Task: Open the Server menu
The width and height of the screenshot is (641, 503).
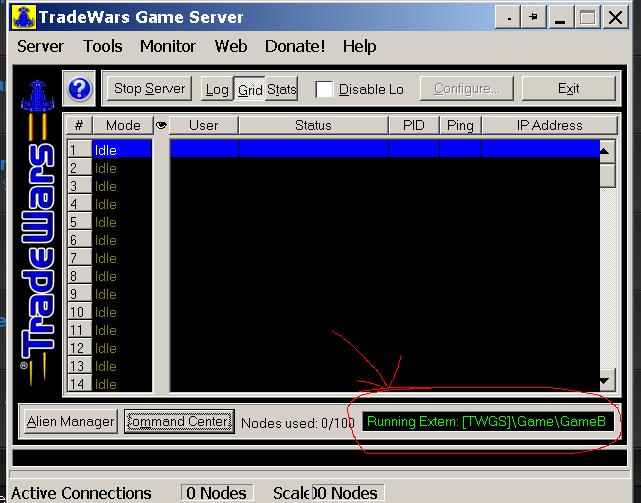Action: pos(40,46)
